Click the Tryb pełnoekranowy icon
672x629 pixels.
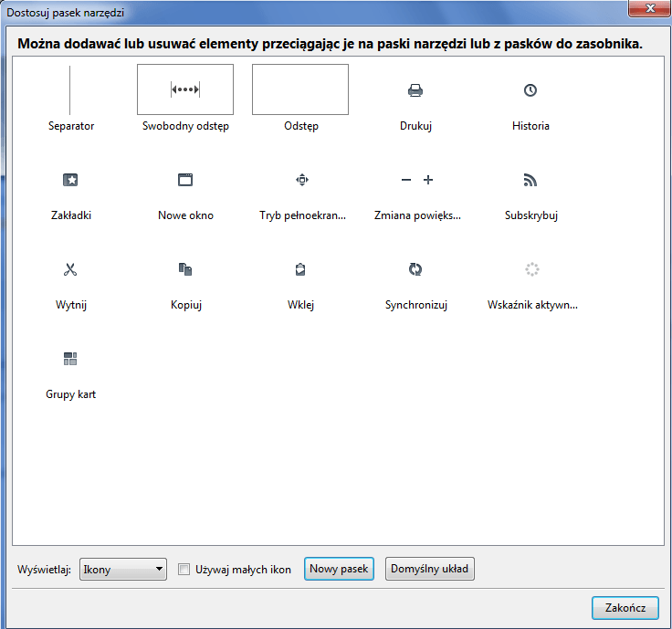(x=302, y=181)
